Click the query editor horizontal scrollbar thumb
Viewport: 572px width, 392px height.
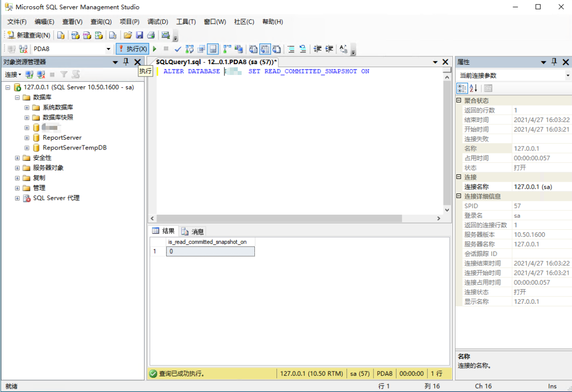[x=279, y=219]
